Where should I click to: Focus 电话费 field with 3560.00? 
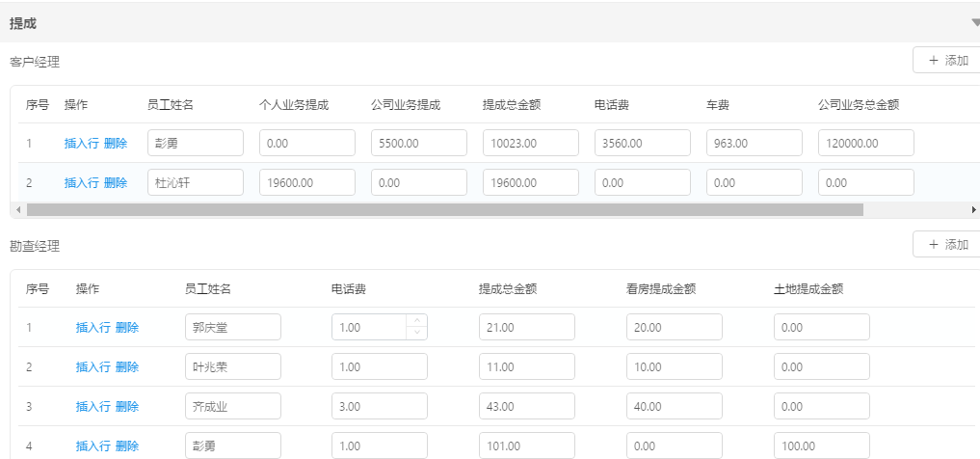643,144
